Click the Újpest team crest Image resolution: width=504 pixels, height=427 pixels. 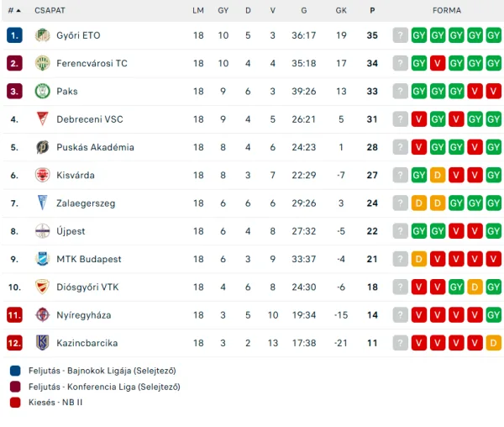tap(42, 231)
